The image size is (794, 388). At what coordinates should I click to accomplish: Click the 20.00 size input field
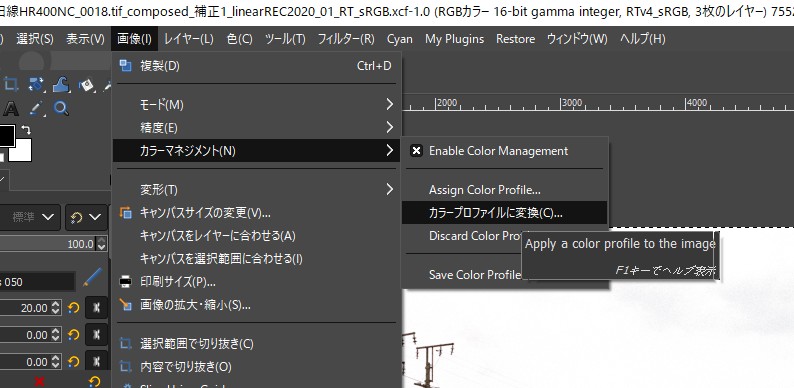tap(25, 307)
